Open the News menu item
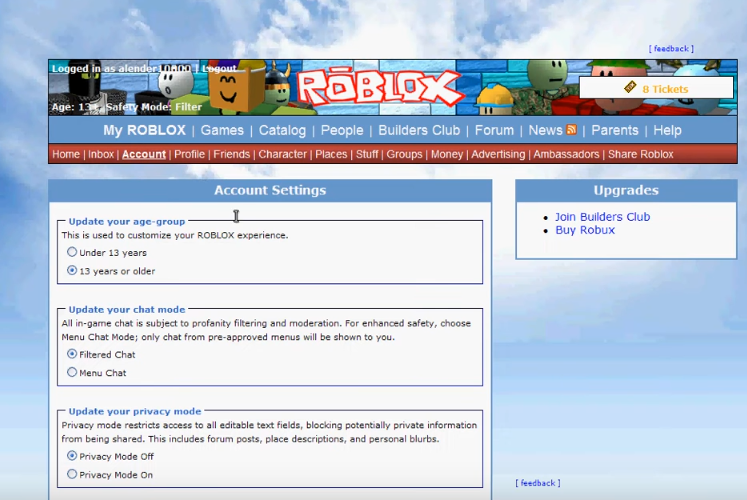The height and width of the screenshot is (500, 747). coord(545,130)
